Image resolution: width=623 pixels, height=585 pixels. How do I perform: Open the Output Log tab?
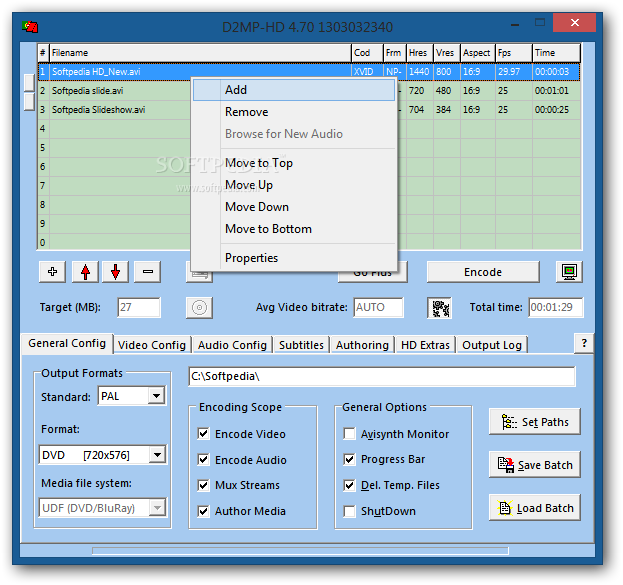(x=492, y=345)
